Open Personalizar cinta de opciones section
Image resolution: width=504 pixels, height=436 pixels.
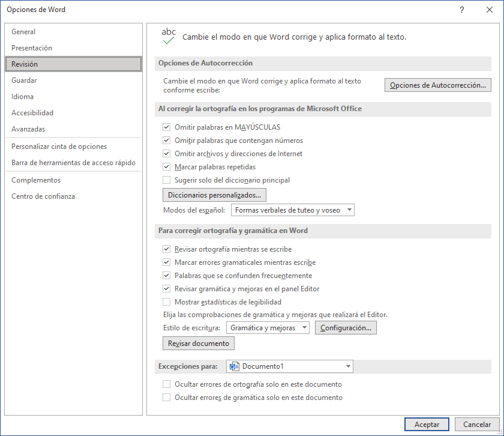(x=59, y=147)
